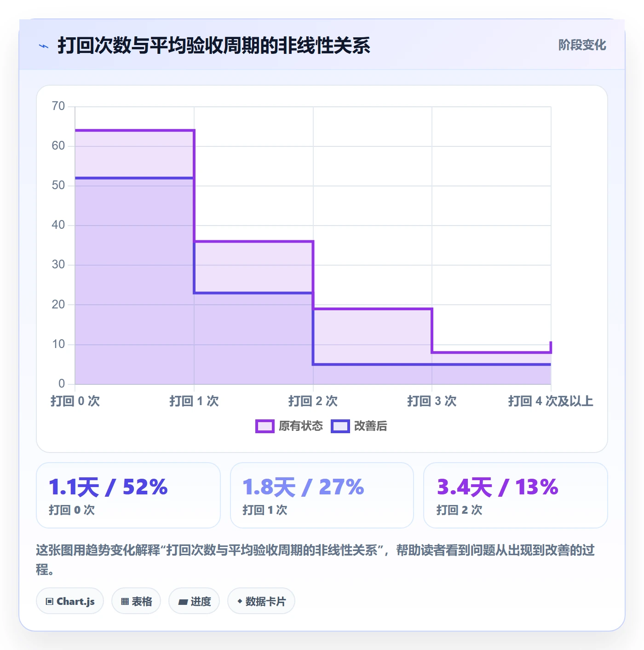Screen dimensions: 644x650
Task: Click the x-axis label 打回 1 次
Action: [194, 401]
